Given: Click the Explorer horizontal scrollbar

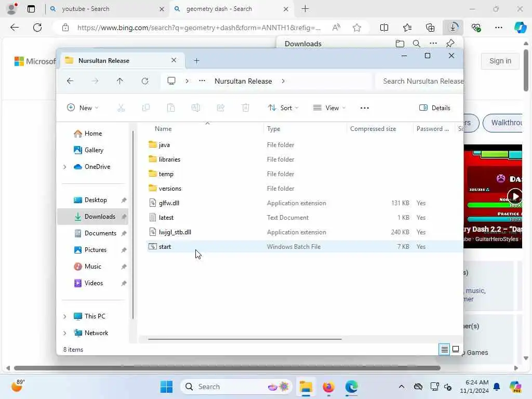Looking at the screenshot, I should point(245,339).
